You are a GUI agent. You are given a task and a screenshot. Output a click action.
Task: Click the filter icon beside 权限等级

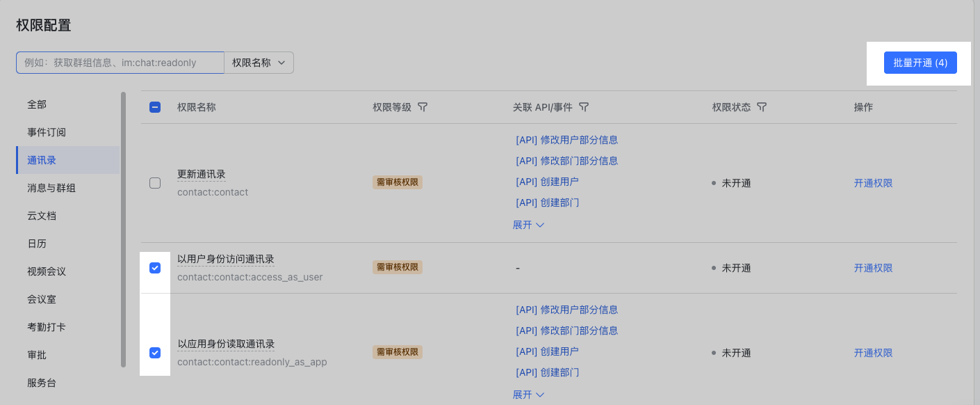click(423, 107)
